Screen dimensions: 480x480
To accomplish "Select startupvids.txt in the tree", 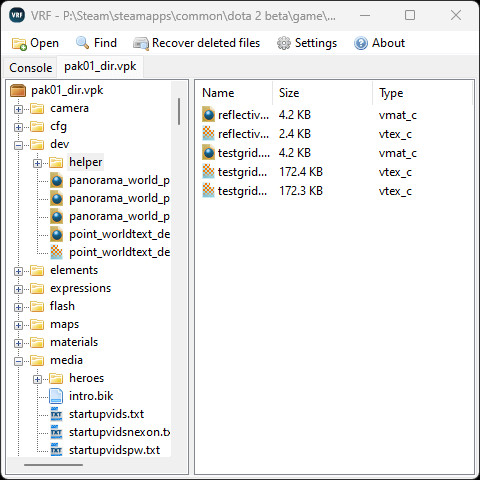I will 106,414.
